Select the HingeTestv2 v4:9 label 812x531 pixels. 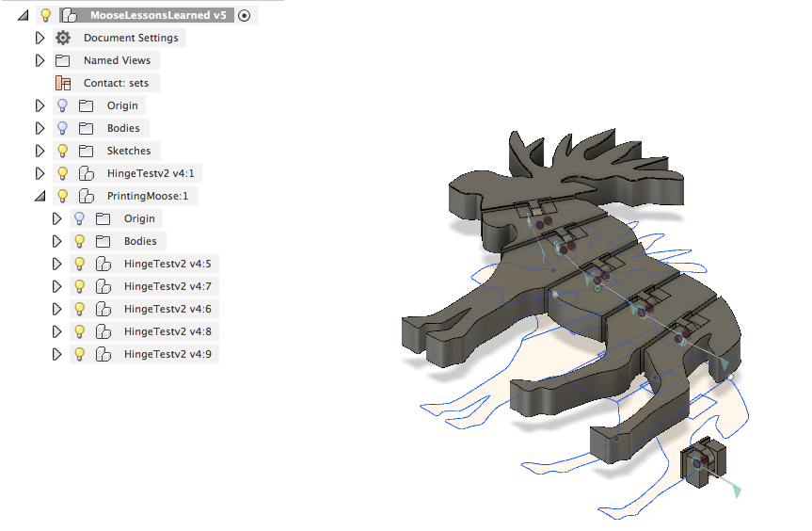tap(167, 354)
